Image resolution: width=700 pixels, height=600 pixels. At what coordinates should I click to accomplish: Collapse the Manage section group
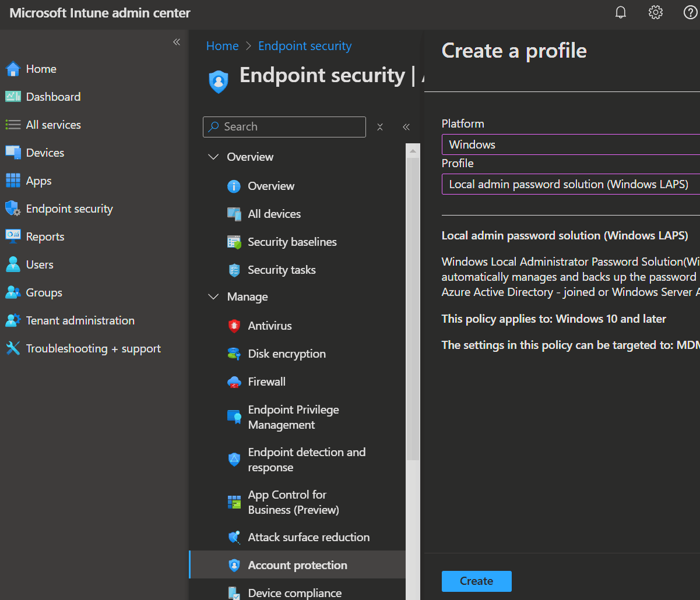point(214,297)
